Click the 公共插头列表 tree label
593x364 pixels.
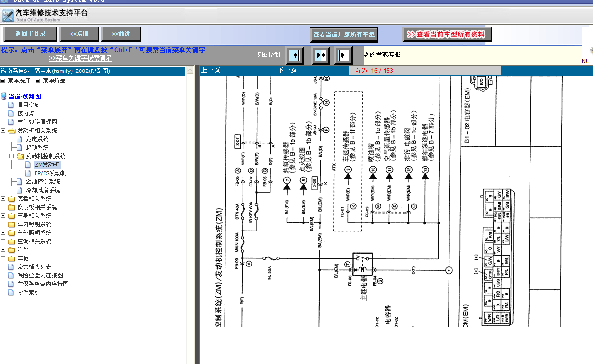34,267
